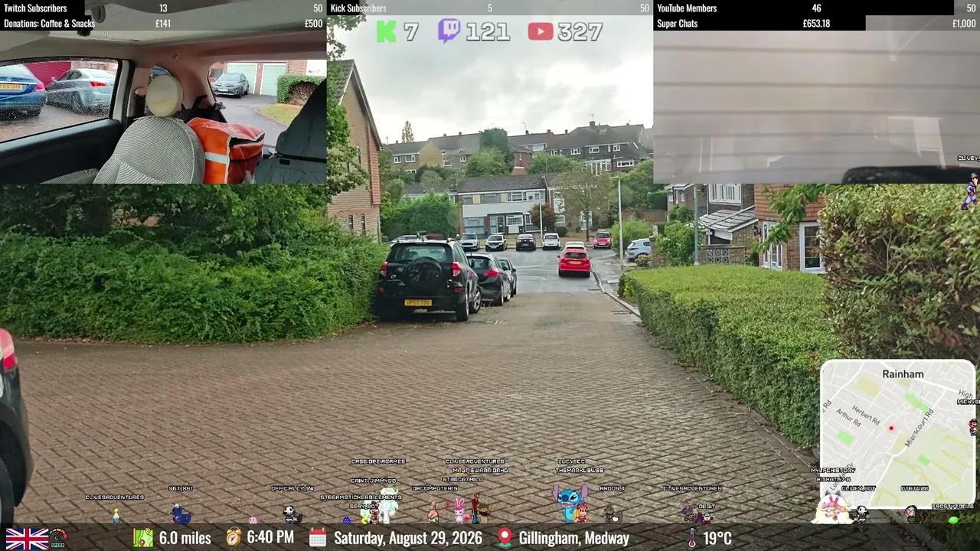This screenshot has height=551, width=980.
Task: Click the Twitch viewer count 121
Action: (x=487, y=32)
